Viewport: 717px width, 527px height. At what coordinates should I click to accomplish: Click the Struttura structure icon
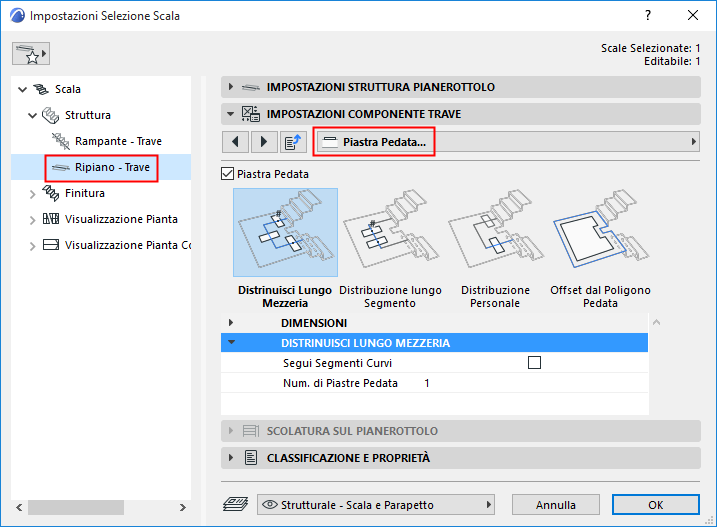(x=50, y=115)
